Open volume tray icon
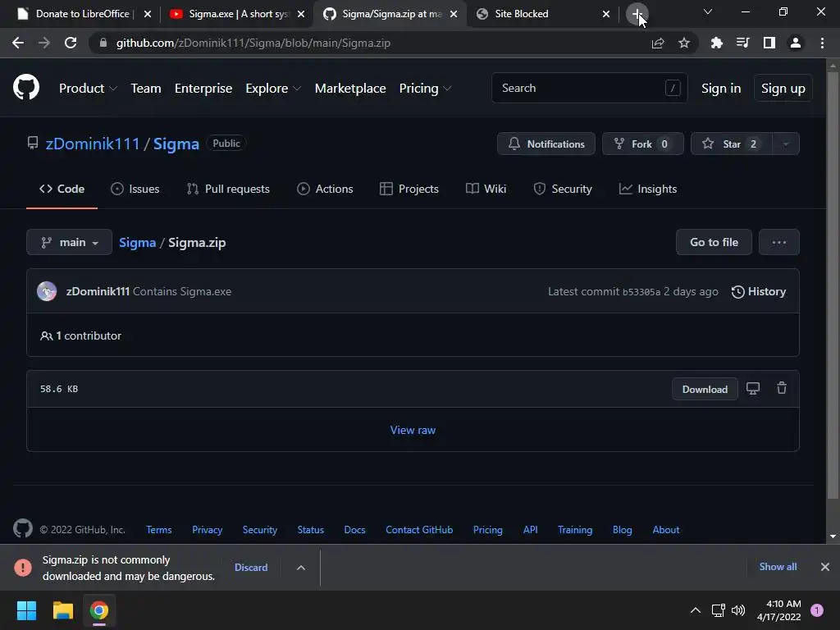 (x=738, y=610)
